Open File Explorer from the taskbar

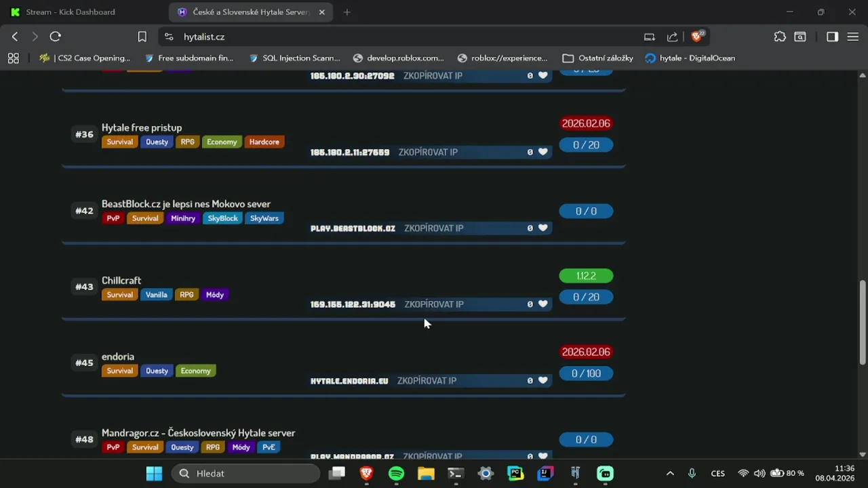(426, 473)
